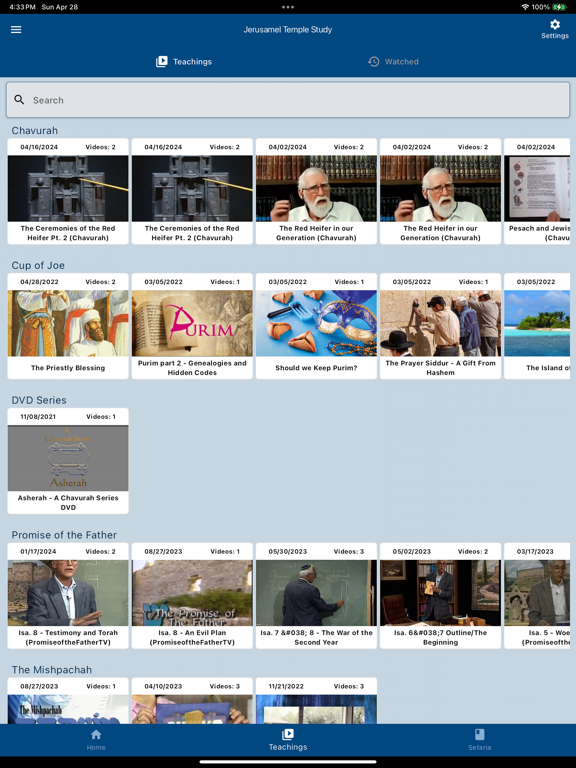Click the 05/02/2023 date label
The height and width of the screenshot is (768, 576).
coord(411,552)
